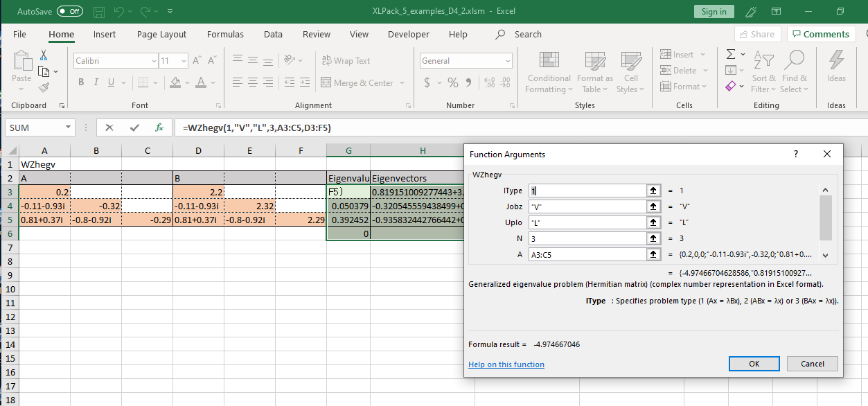The width and height of the screenshot is (868, 406).
Task: Open the Customize Quick Access Toolbar dropdown
Action: 170,12
